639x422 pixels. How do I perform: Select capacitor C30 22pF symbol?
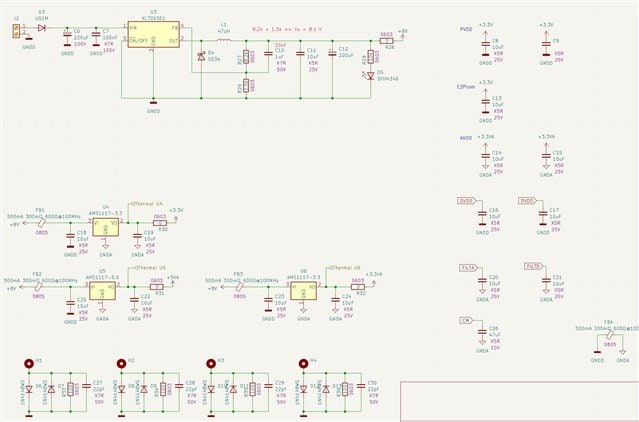pos(361,386)
